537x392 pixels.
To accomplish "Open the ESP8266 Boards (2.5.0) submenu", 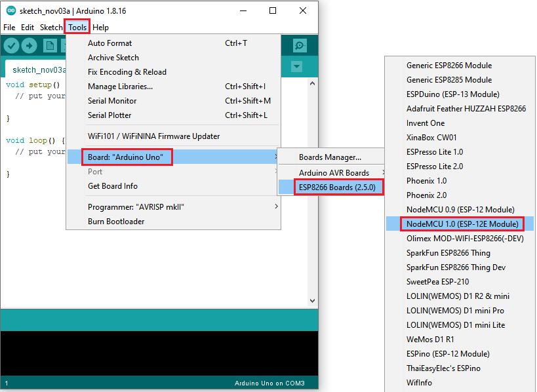I will pyautogui.click(x=332, y=187).
